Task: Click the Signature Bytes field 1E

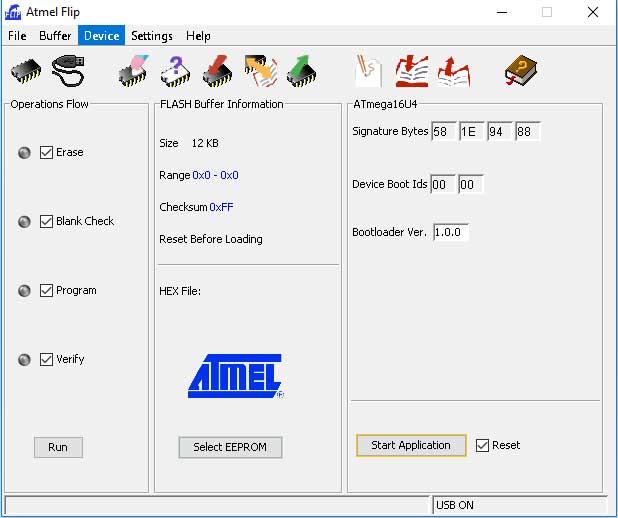Action: pos(472,131)
